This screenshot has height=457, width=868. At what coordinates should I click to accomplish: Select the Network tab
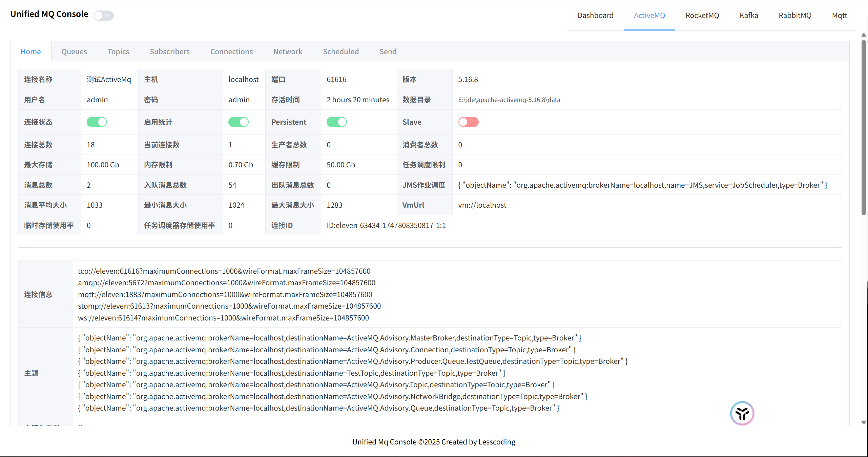288,51
